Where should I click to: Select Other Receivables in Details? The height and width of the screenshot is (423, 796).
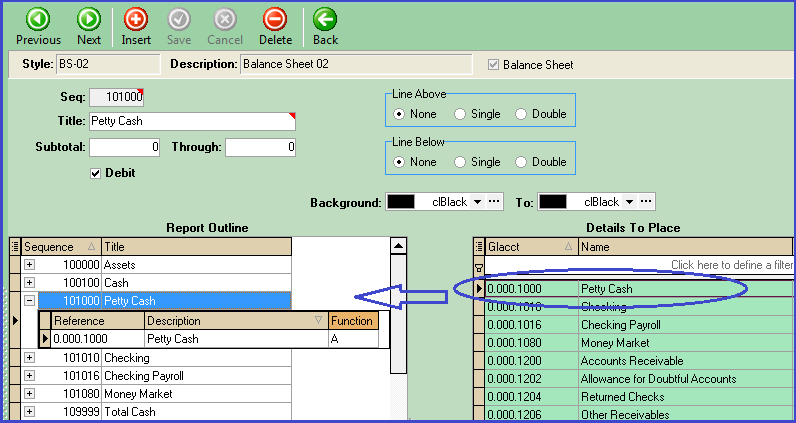click(639, 414)
